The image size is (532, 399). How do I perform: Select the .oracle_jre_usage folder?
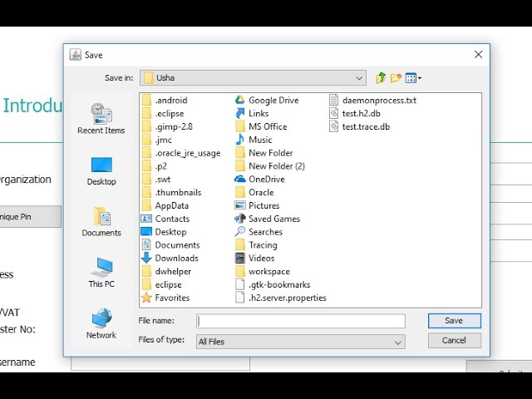[x=181, y=153]
